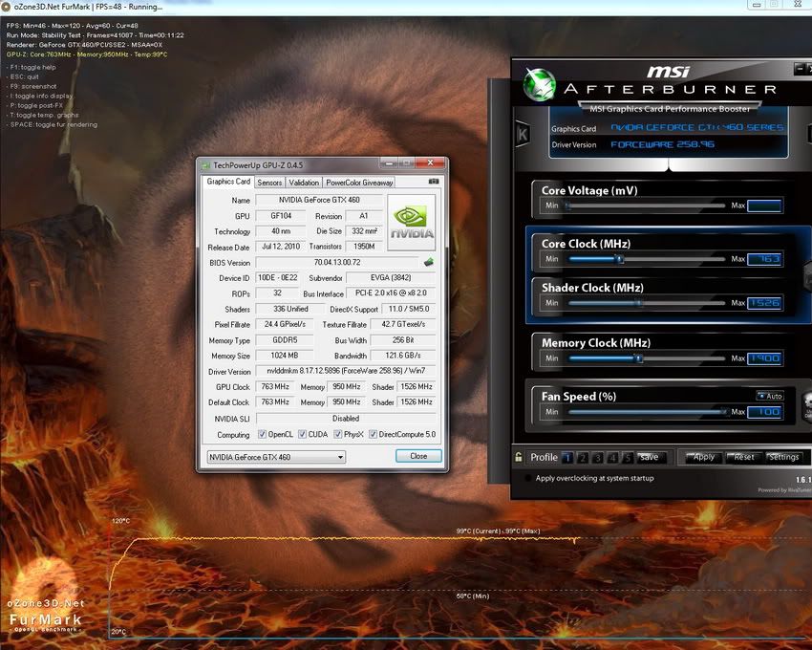Viewport: 812px width, 650px height.
Task: Click the GPU-Z title bar app icon
Action: coord(206,165)
